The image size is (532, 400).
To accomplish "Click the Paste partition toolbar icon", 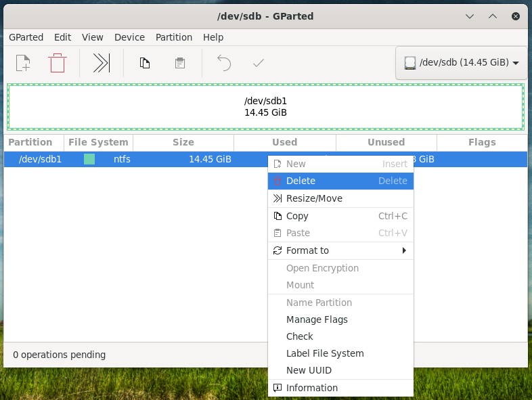I will point(180,63).
